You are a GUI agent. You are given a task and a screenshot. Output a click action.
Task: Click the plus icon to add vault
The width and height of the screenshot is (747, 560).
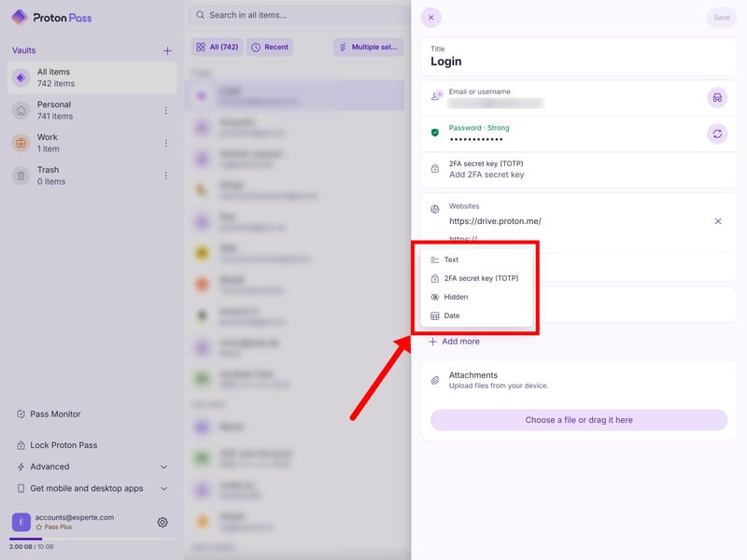(167, 51)
